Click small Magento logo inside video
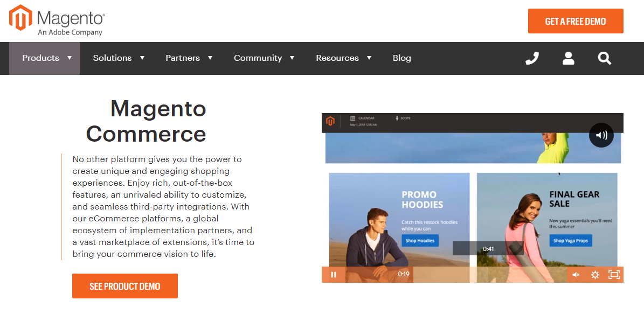 coord(330,121)
